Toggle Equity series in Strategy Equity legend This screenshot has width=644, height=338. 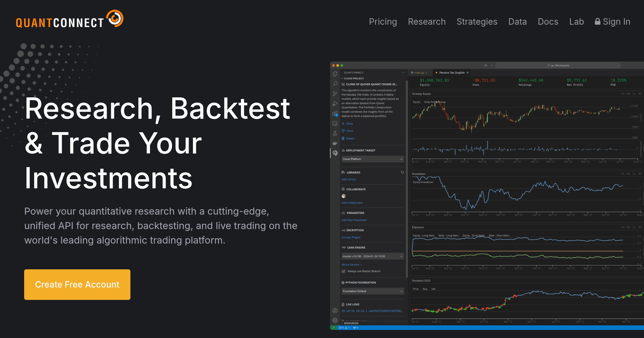point(416,102)
